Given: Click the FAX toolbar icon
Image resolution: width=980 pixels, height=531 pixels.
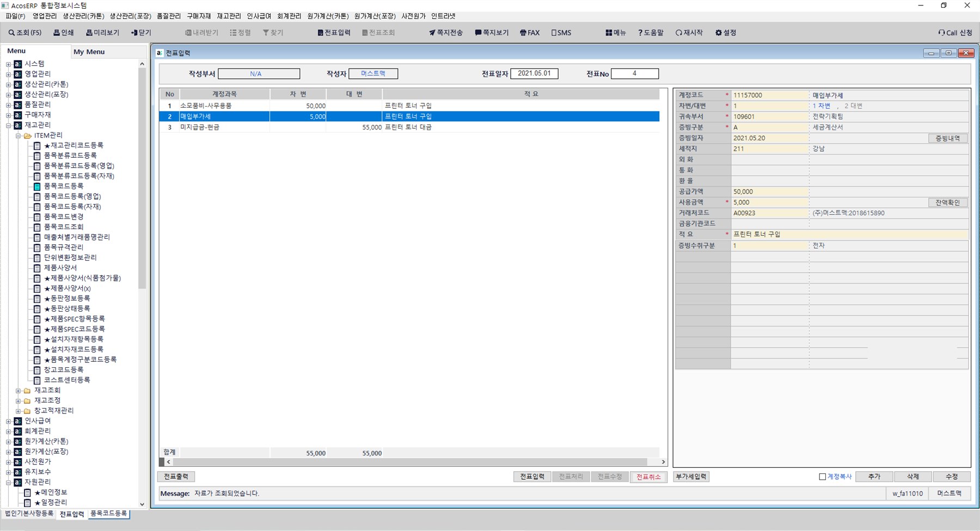Looking at the screenshot, I should click(530, 33).
